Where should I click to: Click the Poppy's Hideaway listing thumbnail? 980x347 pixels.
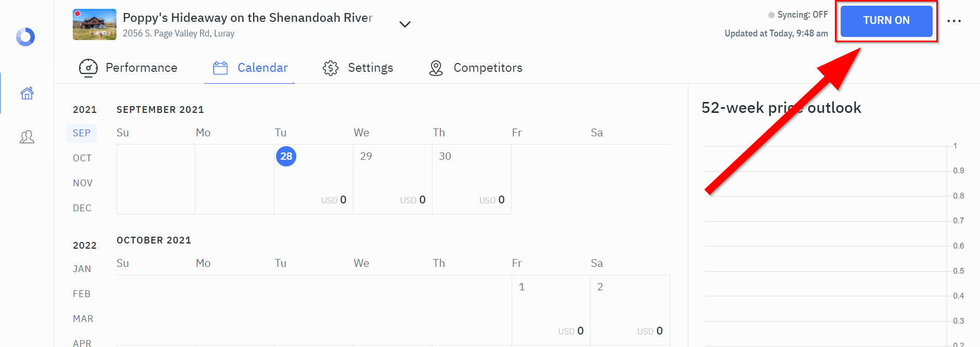[x=95, y=24]
